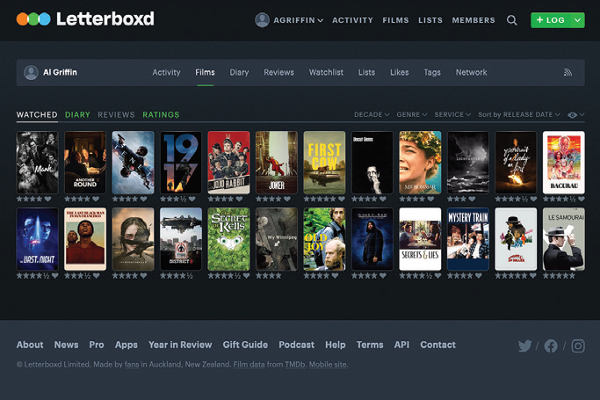Screen dimensions: 600x400
Task: Go to Lists in the top navigation
Action: 430,20
